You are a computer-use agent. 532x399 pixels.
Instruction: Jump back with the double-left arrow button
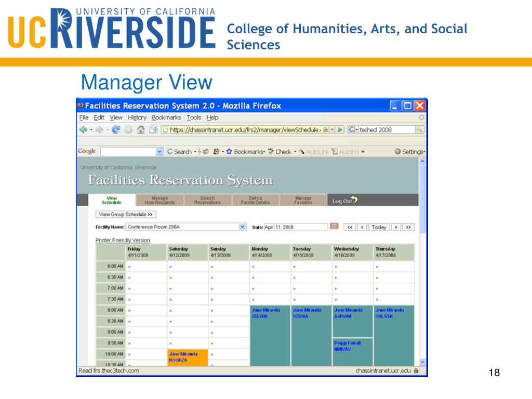[x=350, y=227]
